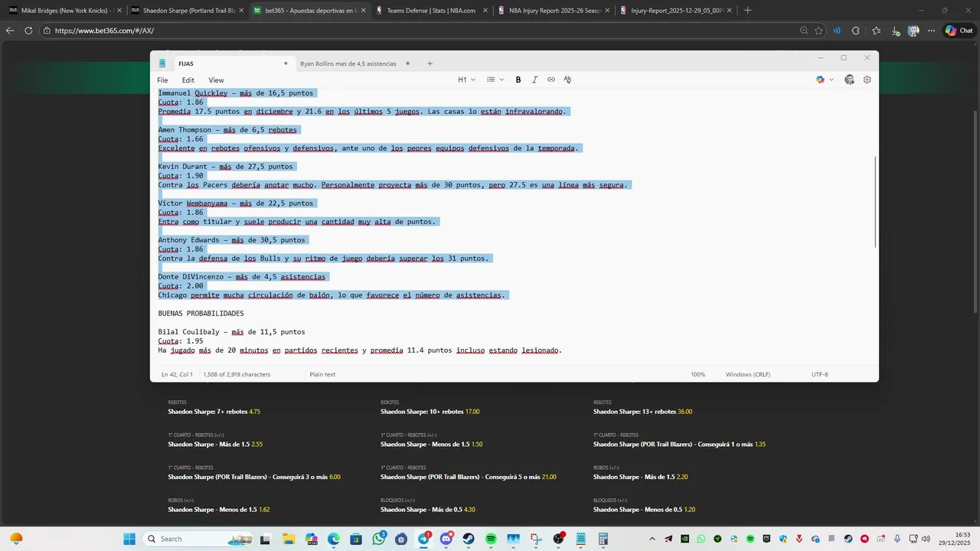Pick bloqueos Menos de 0.5 at 1.20
This screenshot has width=980, height=551.
tap(644, 510)
